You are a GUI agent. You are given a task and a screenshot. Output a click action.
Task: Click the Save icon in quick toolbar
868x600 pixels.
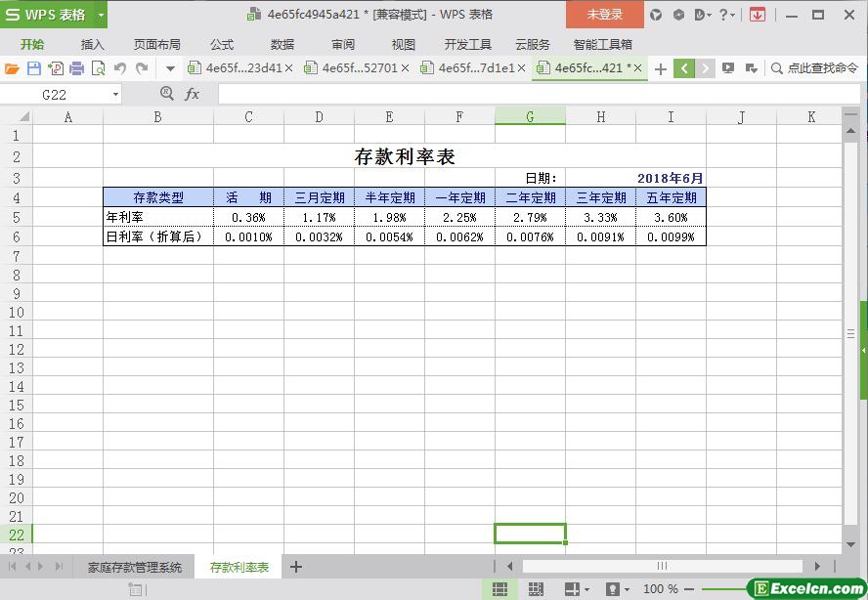click(x=34, y=68)
